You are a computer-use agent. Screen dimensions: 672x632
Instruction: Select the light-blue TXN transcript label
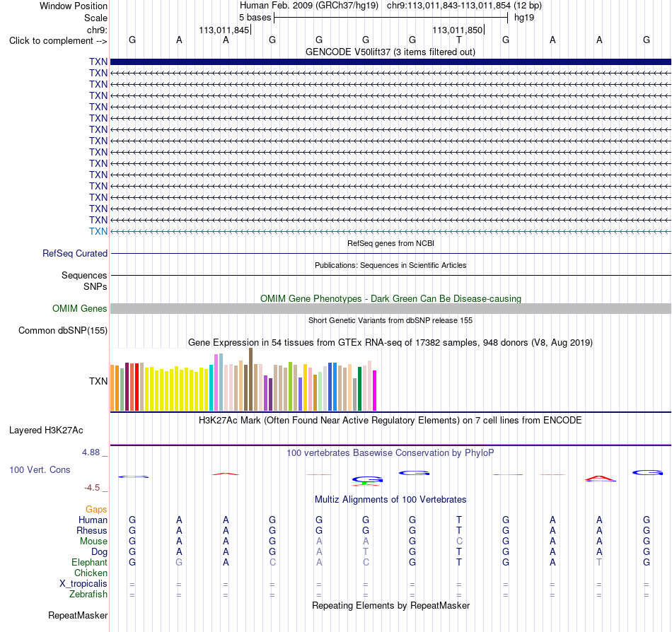[x=98, y=231]
